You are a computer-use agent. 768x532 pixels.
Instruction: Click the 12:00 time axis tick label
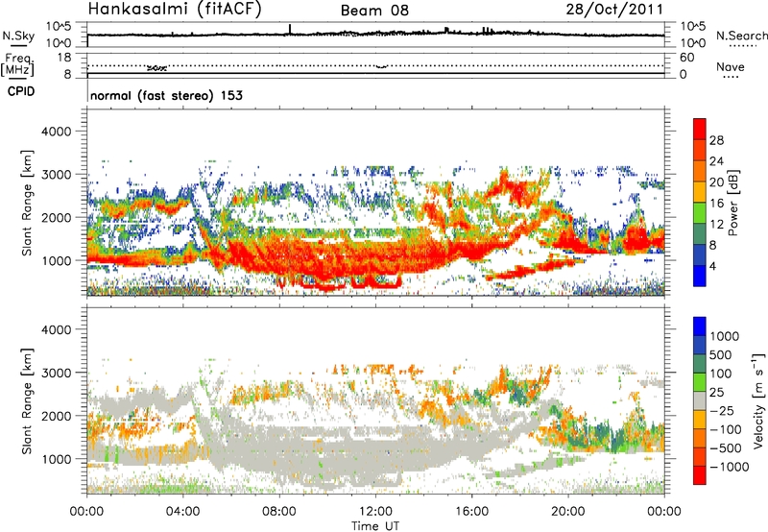point(375,512)
